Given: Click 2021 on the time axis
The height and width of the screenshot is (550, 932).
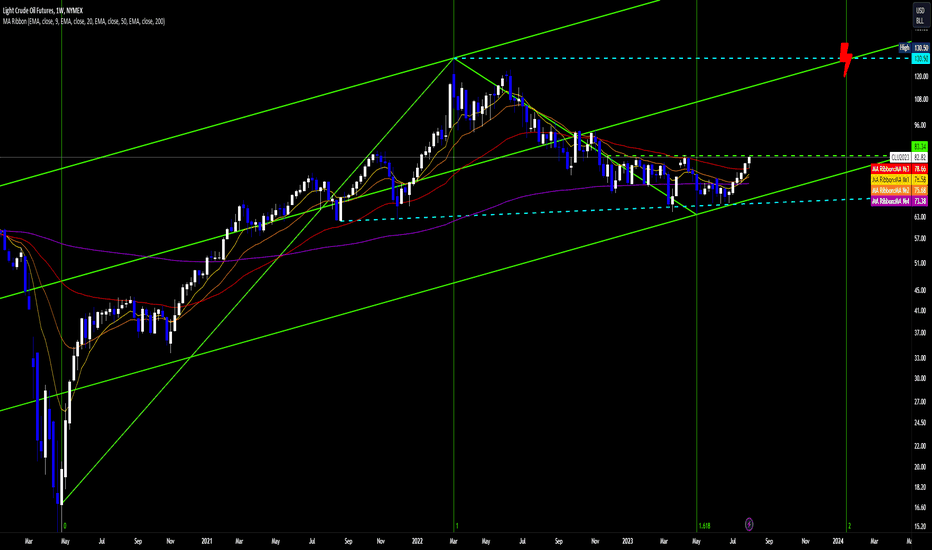Looking at the screenshot, I should [207, 542].
